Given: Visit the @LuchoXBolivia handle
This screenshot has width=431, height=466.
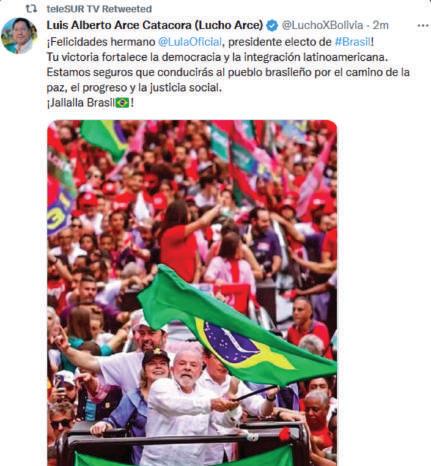Looking at the screenshot, I should [323, 25].
